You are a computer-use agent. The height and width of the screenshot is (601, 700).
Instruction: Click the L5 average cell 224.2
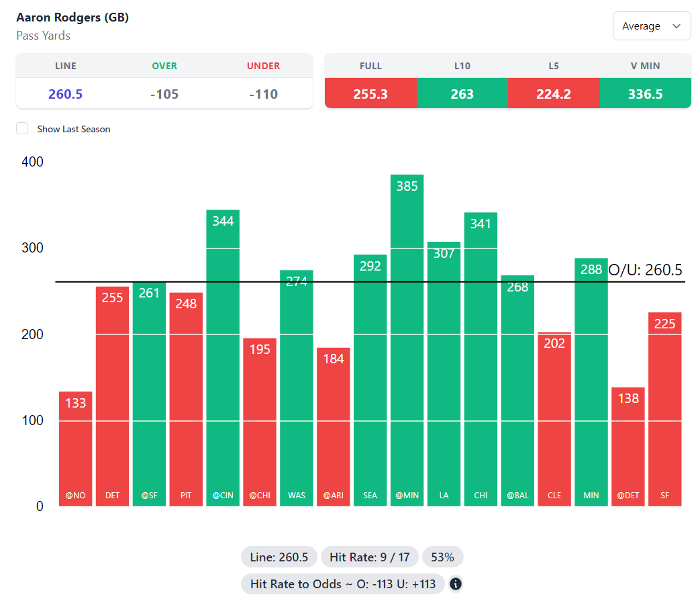click(x=554, y=93)
